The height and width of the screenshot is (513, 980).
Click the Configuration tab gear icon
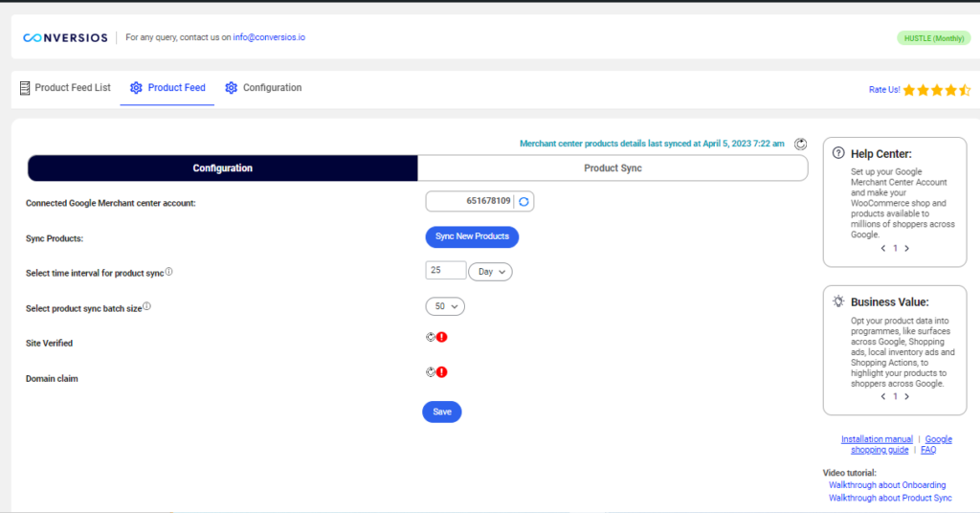coord(232,88)
